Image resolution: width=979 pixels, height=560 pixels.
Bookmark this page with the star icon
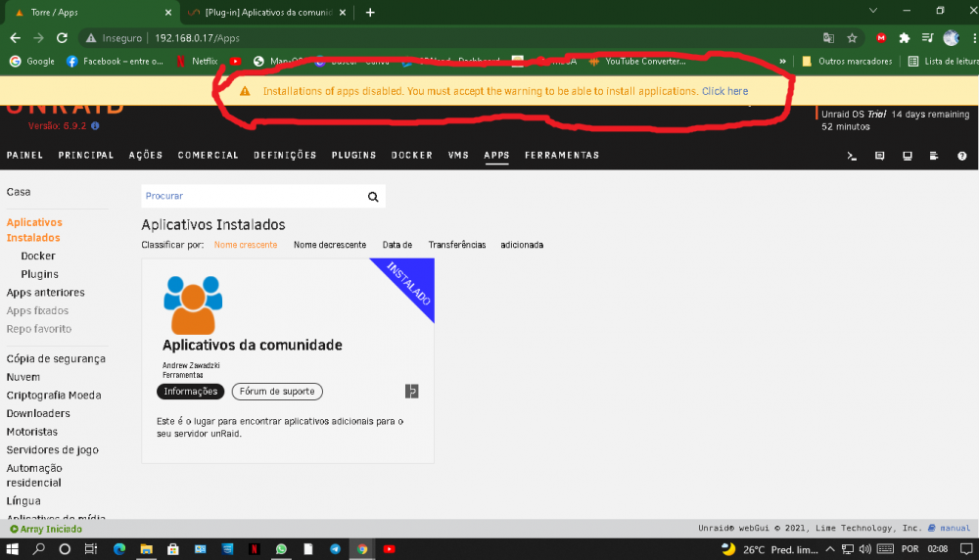(x=853, y=38)
